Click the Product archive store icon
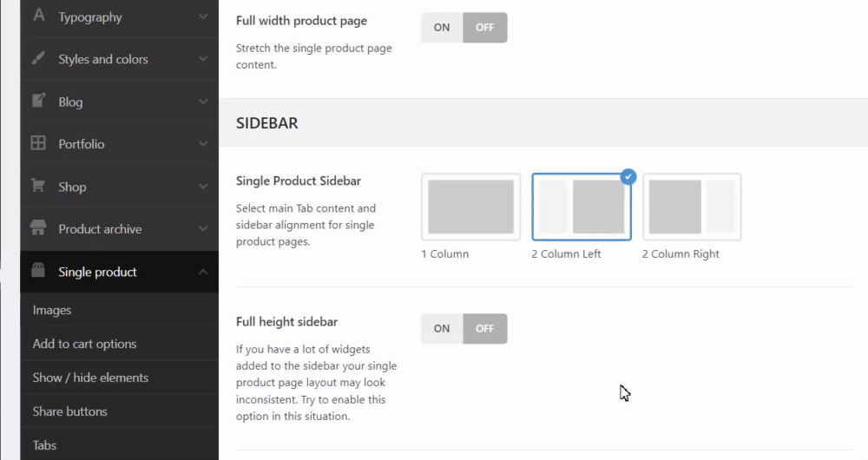Screen dimensions: 868x460 pyautogui.click(x=38, y=229)
